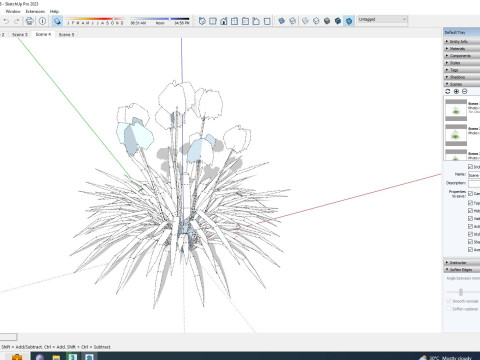The height and width of the screenshot is (360, 480).
Task: Toggle the last Properties to save checkbox
Action: pos(470,249)
